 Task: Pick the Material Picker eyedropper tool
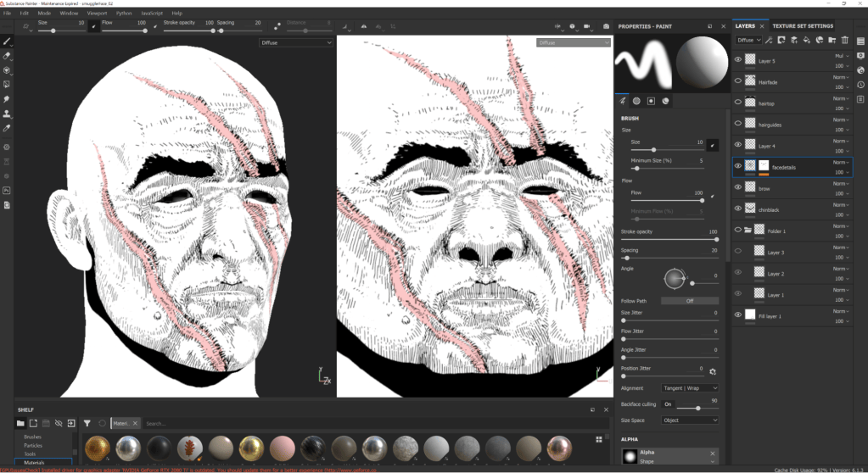pyautogui.click(x=7, y=128)
